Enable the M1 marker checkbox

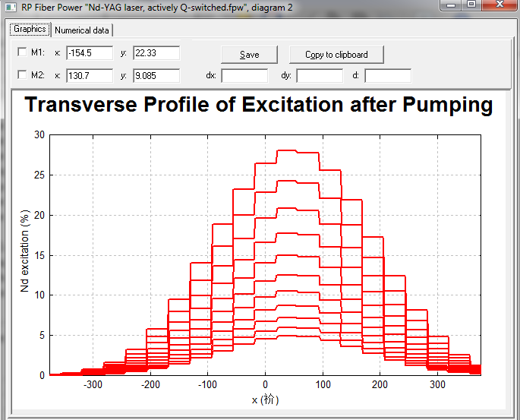[x=22, y=52]
